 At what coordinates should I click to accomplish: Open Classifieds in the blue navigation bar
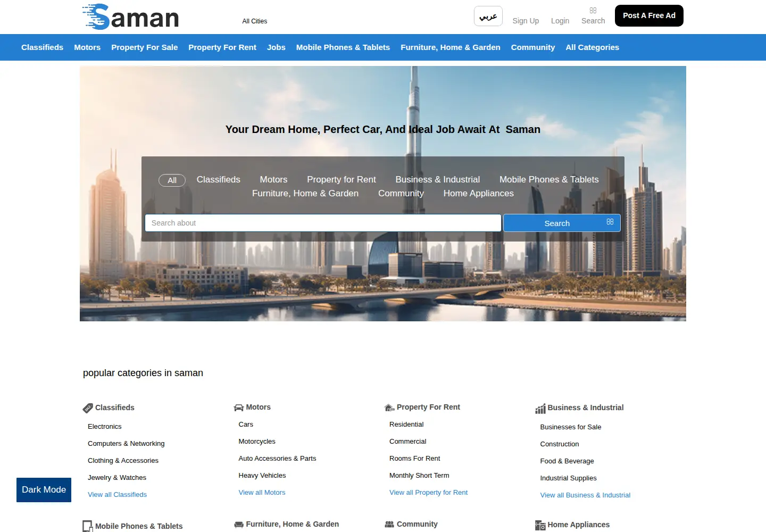42,47
